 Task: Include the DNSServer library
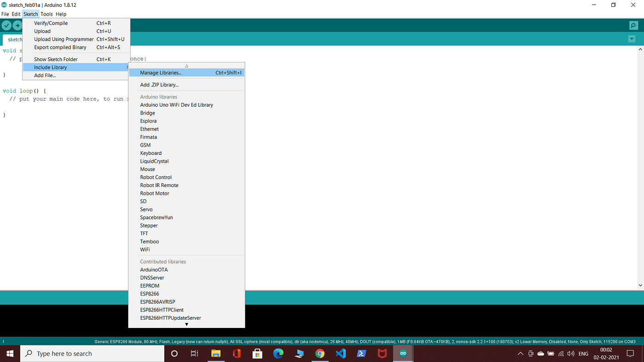[x=186, y=278]
